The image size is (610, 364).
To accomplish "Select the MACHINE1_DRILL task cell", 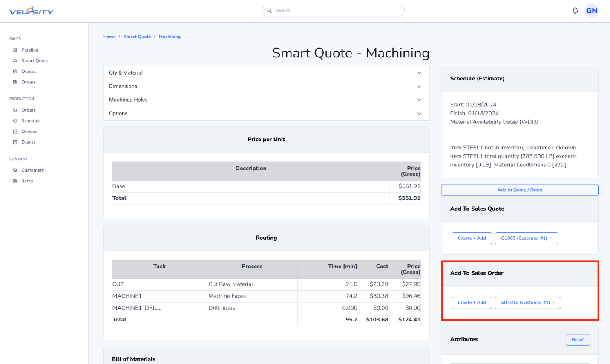I will tap(159, 308).
